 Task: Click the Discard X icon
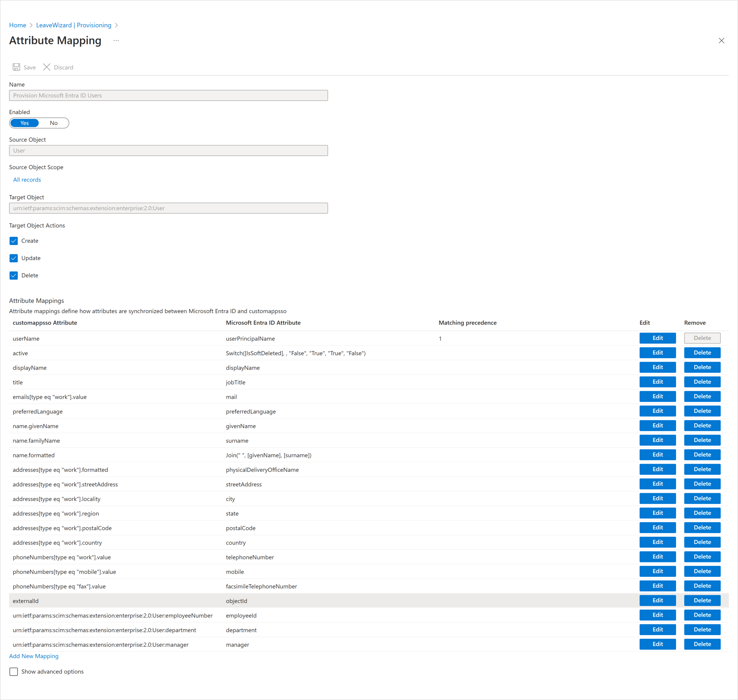46,67
